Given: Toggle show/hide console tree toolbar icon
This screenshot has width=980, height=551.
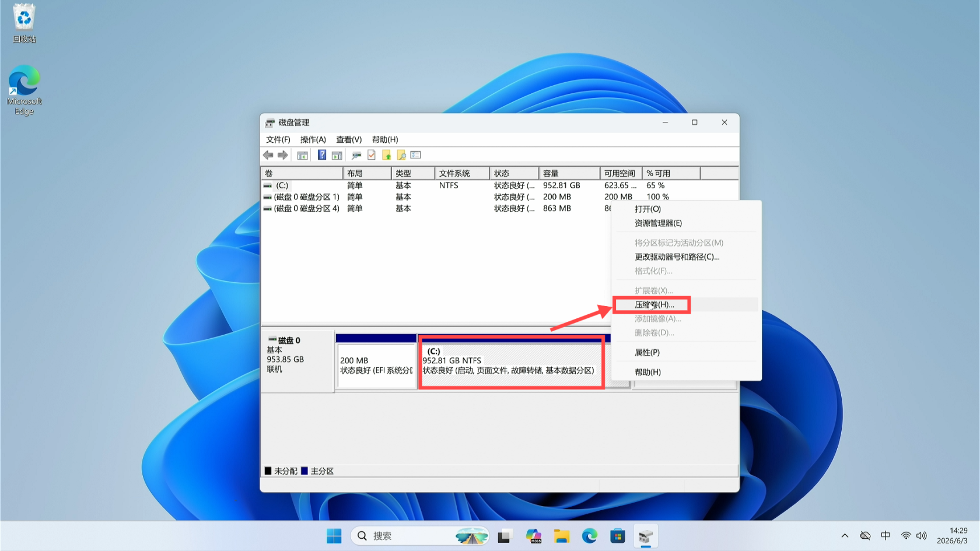Looking at the screenshot, I should point(302,155).
